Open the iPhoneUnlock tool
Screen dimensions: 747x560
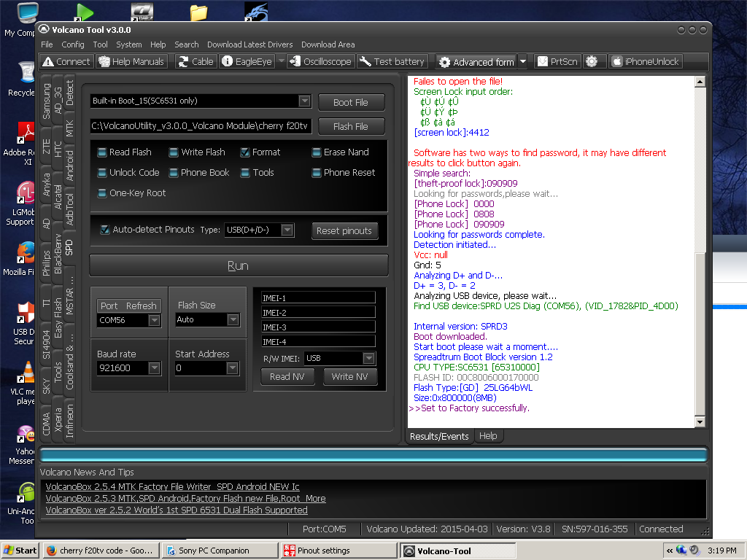pos(645,62)
